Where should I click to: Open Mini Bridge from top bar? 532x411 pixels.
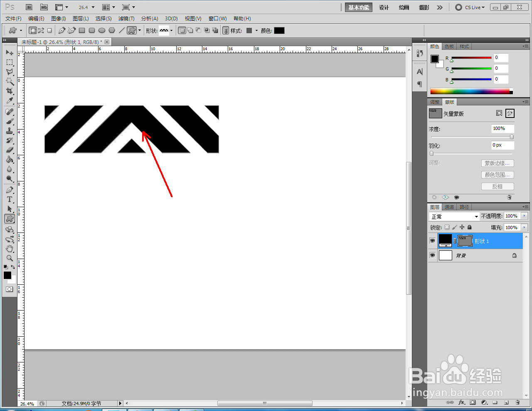tap(44, 7)
